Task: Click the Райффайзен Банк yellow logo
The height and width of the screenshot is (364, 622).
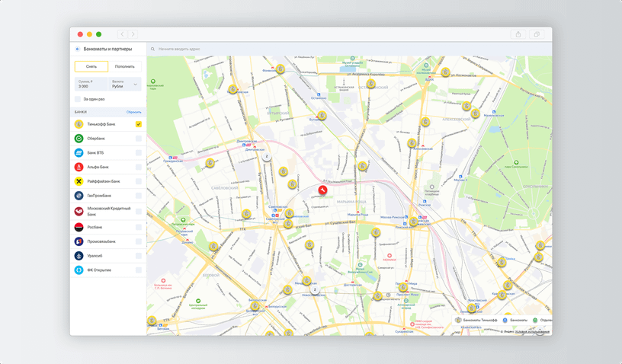Action: pos(79,181)
